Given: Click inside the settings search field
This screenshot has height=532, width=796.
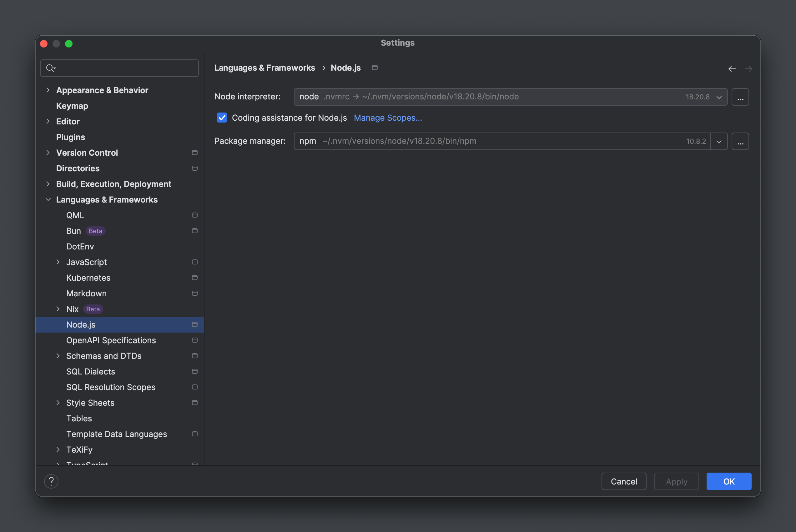Looking at the screenshot, I should [x=119, y=68].
